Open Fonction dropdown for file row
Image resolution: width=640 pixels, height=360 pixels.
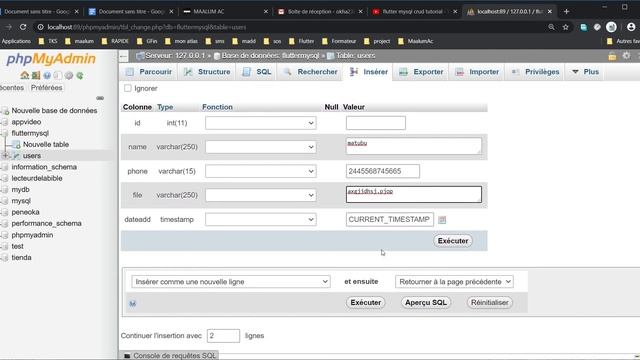[261, 195]
